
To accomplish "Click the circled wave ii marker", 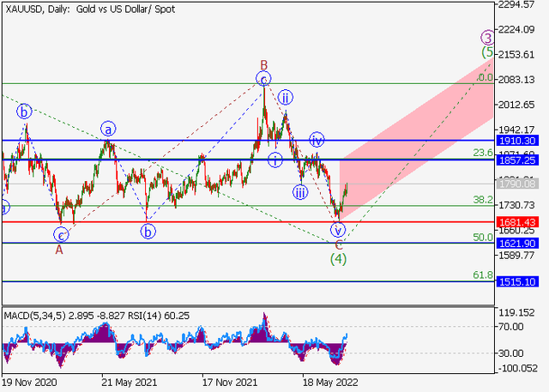I will tap(285, 97).
